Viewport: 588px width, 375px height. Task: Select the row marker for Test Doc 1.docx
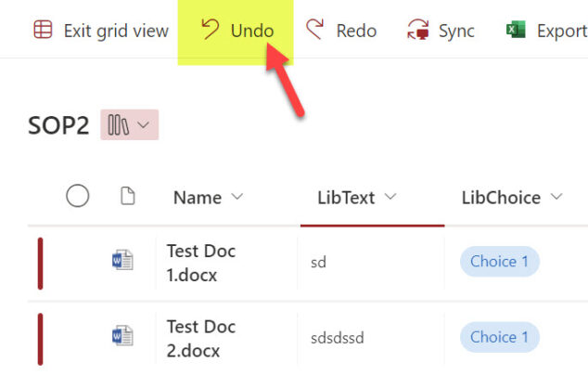point(40,264)
